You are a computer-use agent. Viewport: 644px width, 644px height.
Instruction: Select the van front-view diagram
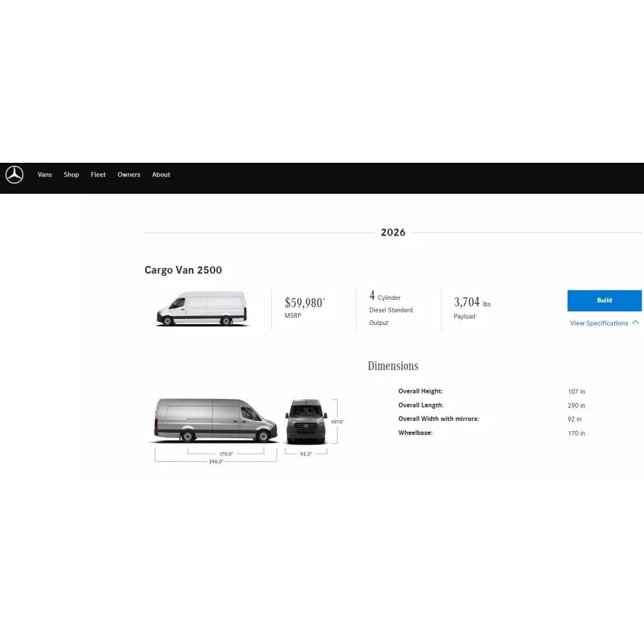[306, 422]
